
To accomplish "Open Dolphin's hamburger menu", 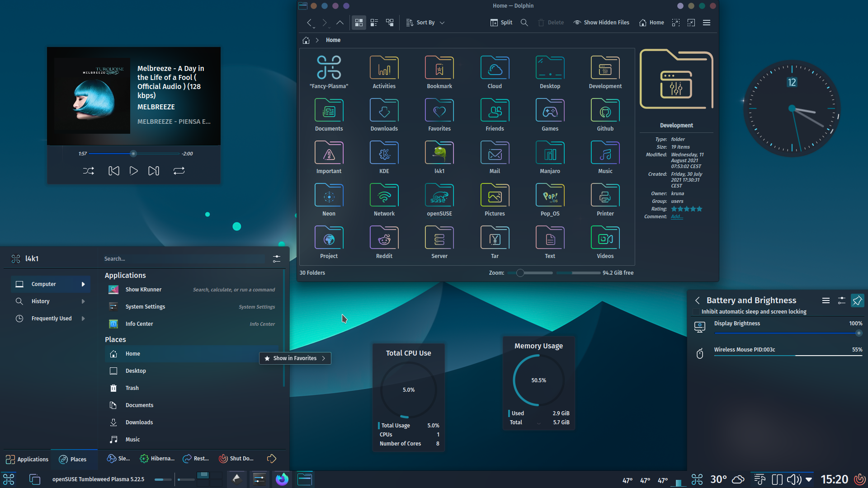I will pyautogui.click(x=707, y=23).
